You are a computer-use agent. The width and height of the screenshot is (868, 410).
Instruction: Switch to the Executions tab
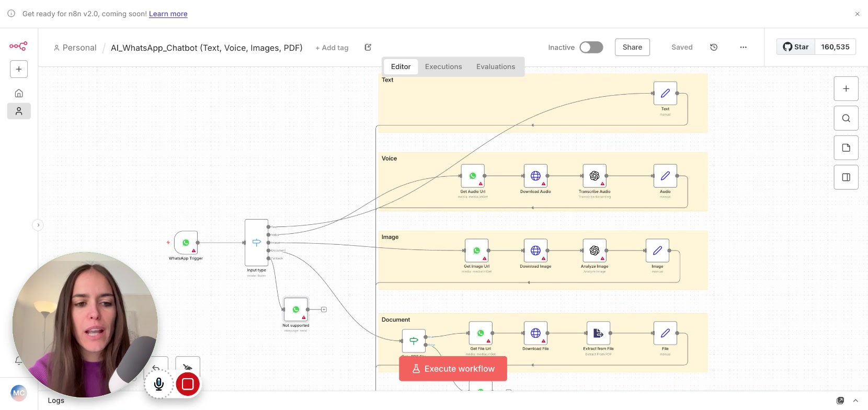tap(443, 66)
